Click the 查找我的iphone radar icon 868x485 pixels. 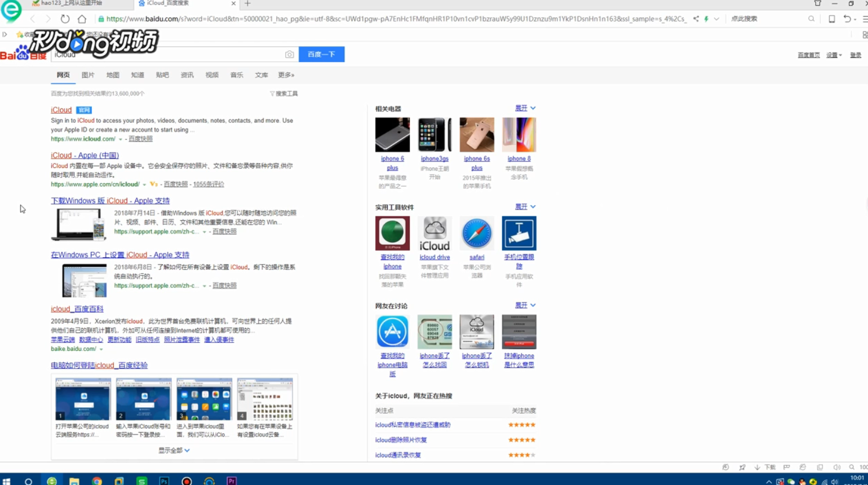[392, 233]
